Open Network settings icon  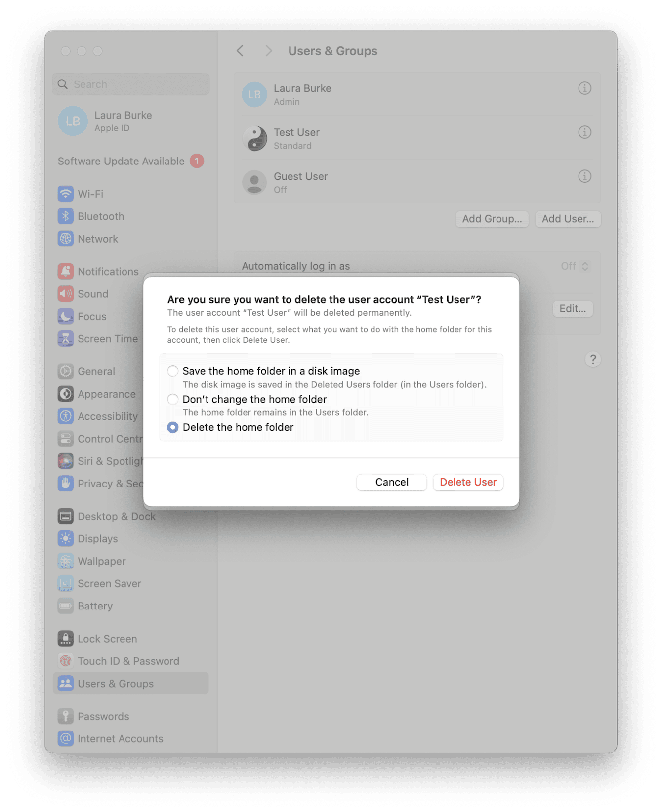(66, 239)
